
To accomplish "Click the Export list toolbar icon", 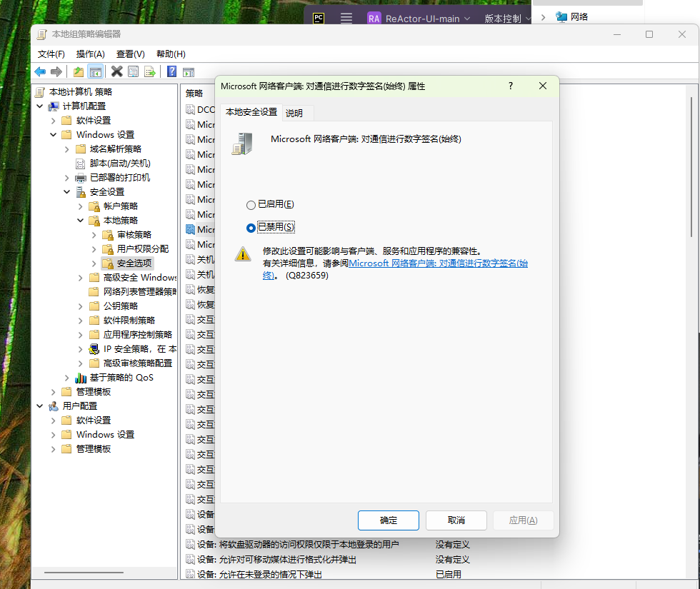I will click(150, 71).
